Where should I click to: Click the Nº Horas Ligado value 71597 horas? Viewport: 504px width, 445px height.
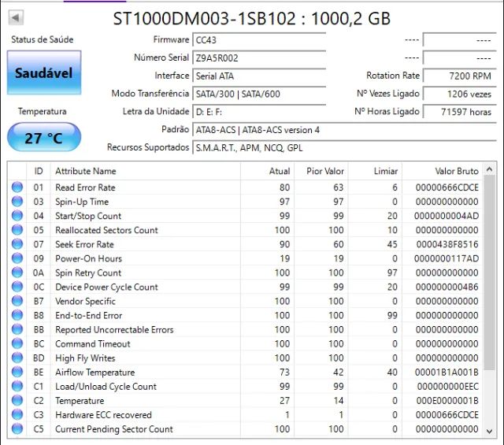460,112
